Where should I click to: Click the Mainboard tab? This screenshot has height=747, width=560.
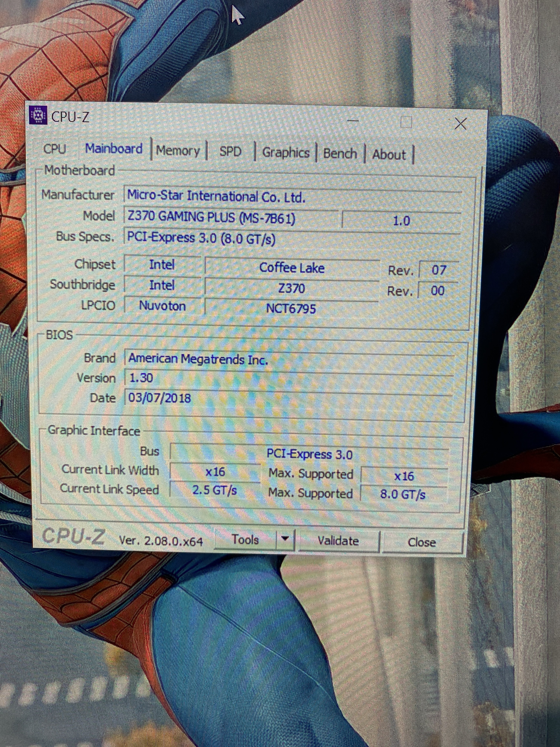click(114, 149)
